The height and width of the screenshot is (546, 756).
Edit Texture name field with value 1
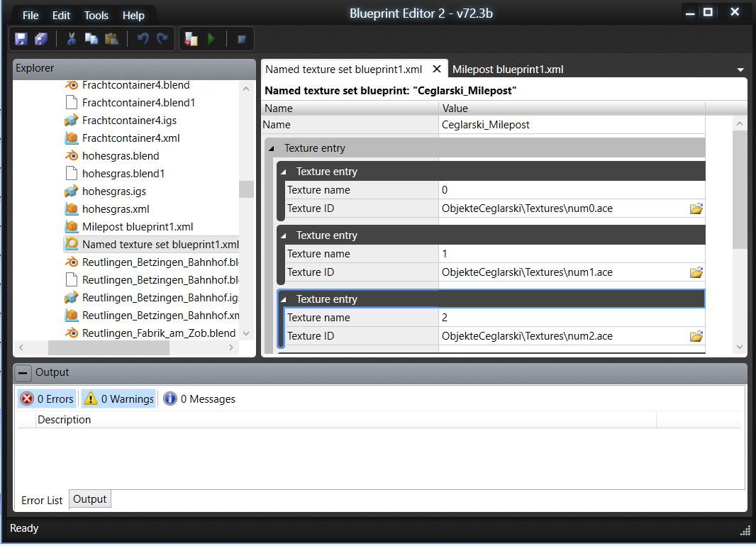pos(572,254)
